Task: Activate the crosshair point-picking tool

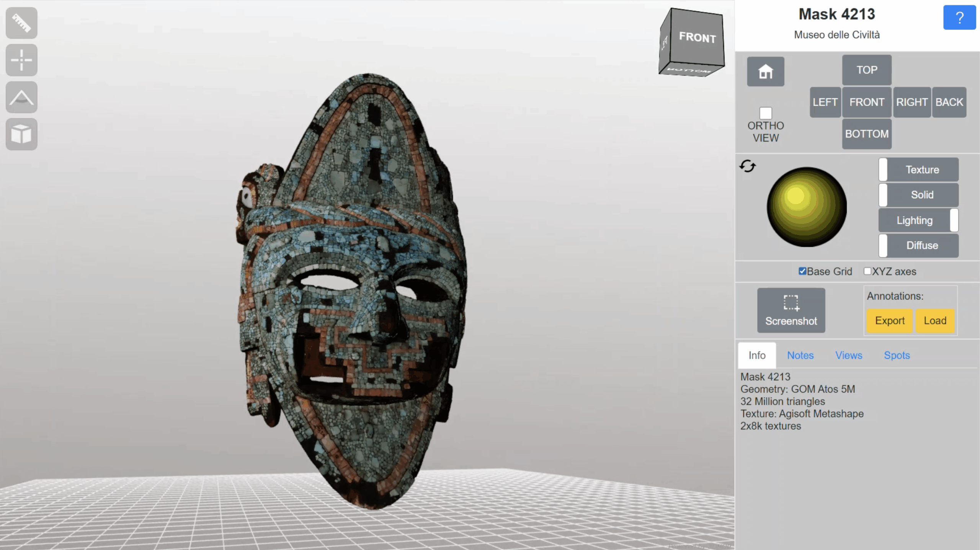Action: (21, 60)
